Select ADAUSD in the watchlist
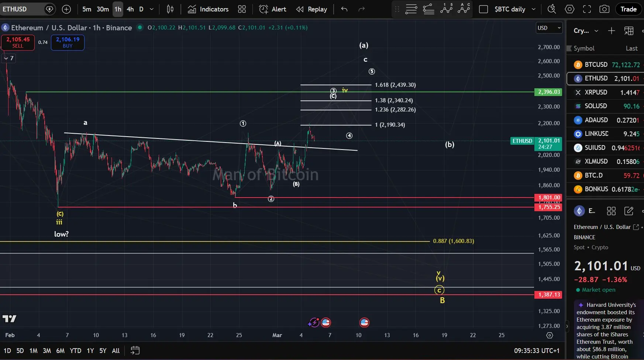The image size is (644, 360). (x=605, y=120)
